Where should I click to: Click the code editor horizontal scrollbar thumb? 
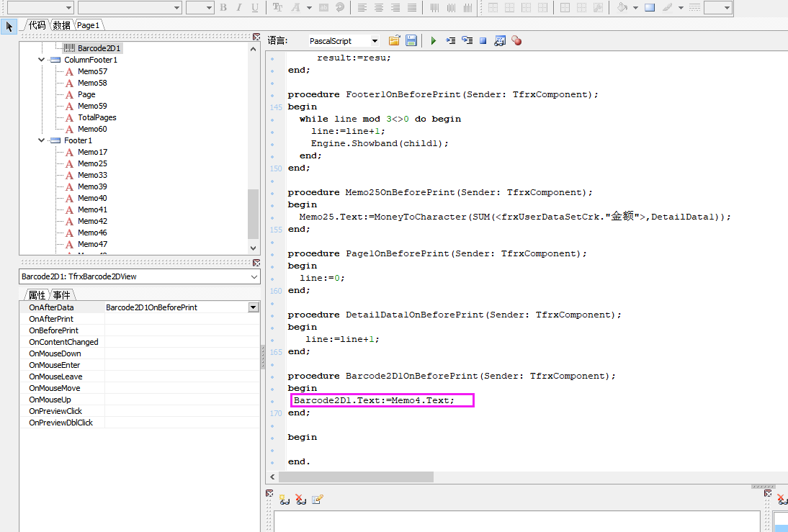pos(356,477)
